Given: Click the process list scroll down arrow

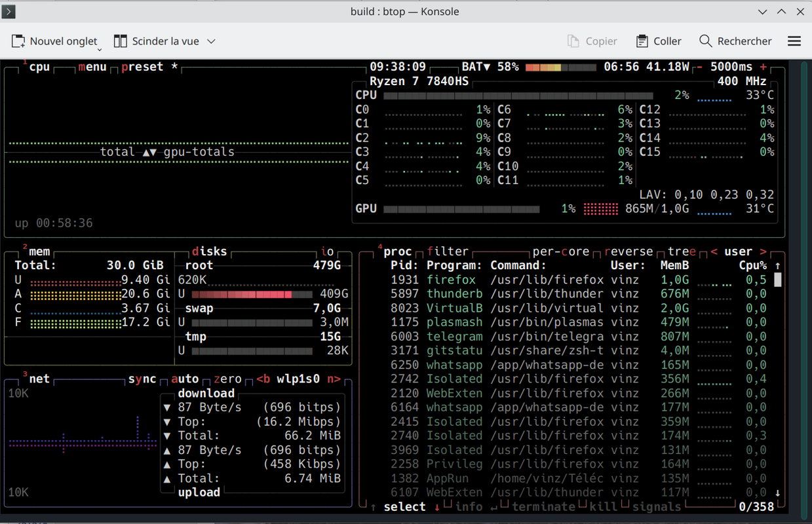Looking at the screenshot, I should [x=778, y=493].
